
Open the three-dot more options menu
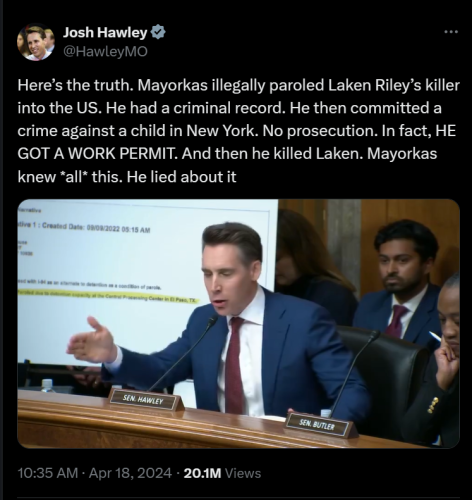click(451, 32)
